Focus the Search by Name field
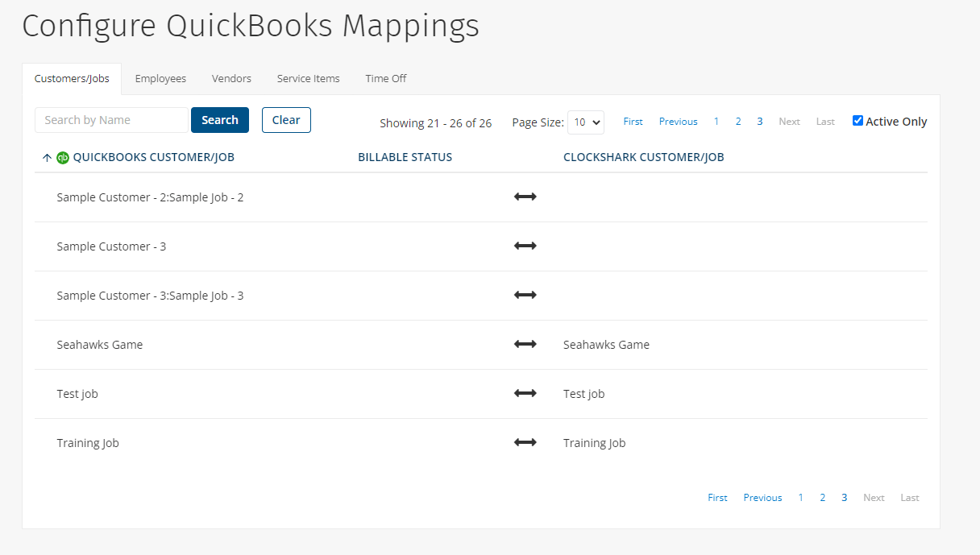980x555 pixels. (x=111, y=120)
